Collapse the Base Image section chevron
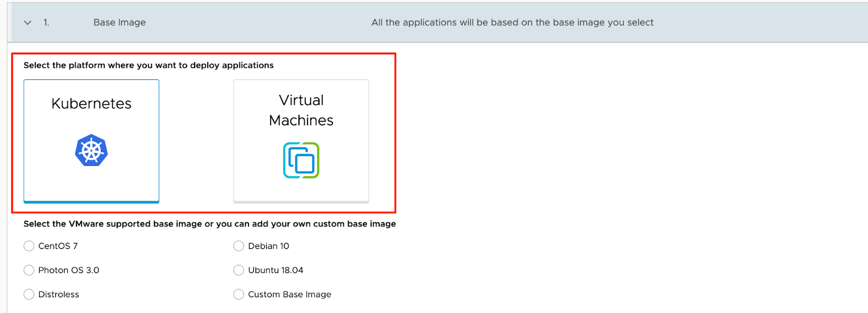This screenshot has height=313, width=868. pyautogui.click(x=28, y=23)
